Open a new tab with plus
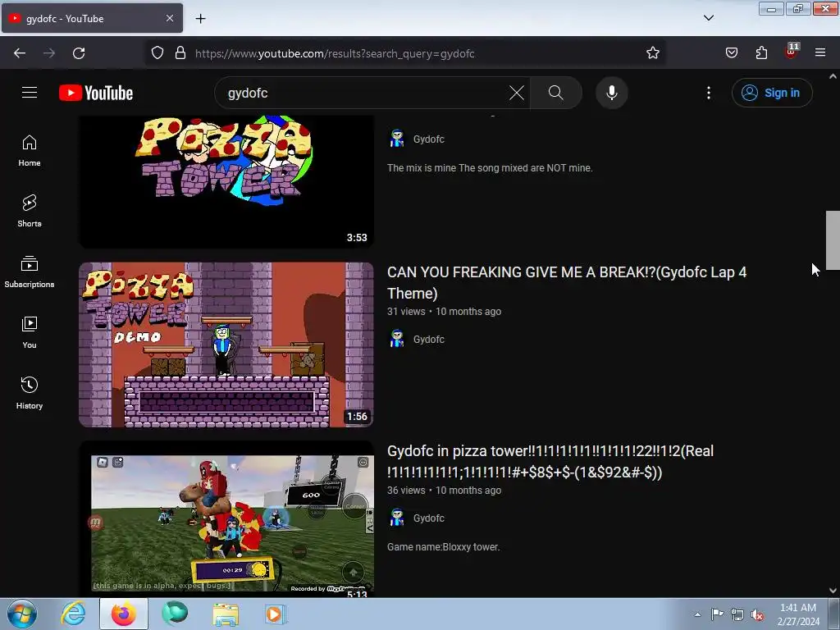 coord(200,19)
